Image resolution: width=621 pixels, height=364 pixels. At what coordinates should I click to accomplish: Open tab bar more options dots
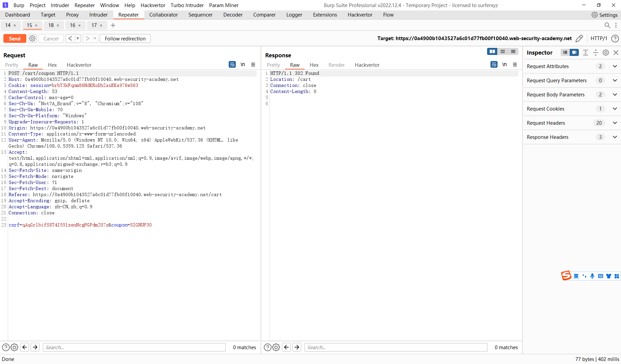click(616, 25)
